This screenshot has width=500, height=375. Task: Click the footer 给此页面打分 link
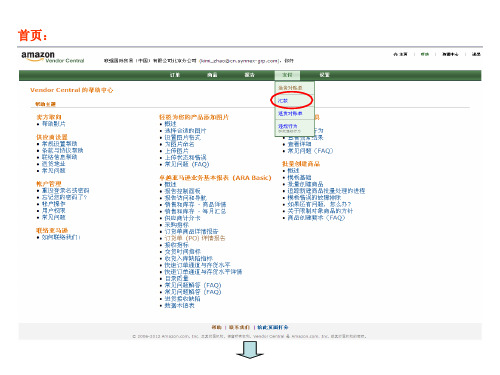click(x=273, y=327)
